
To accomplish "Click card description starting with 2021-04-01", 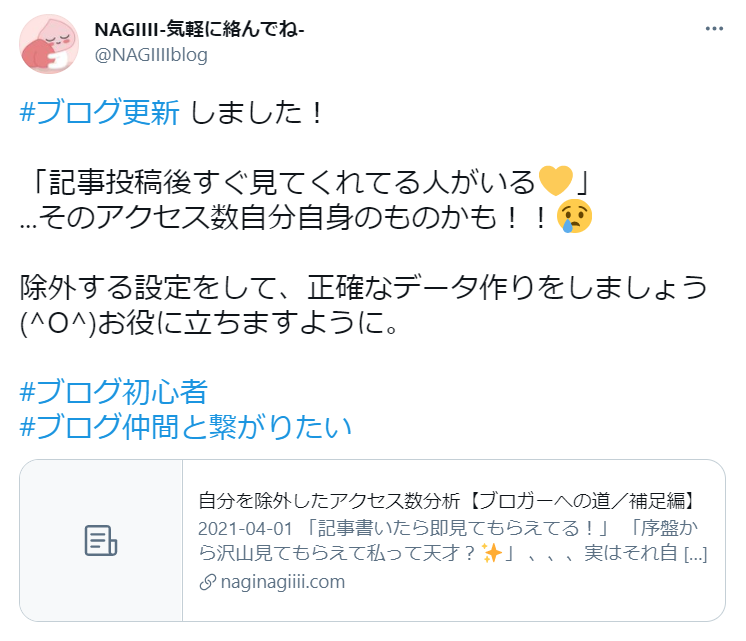I will pyautogui.click(x=452, y=541).
